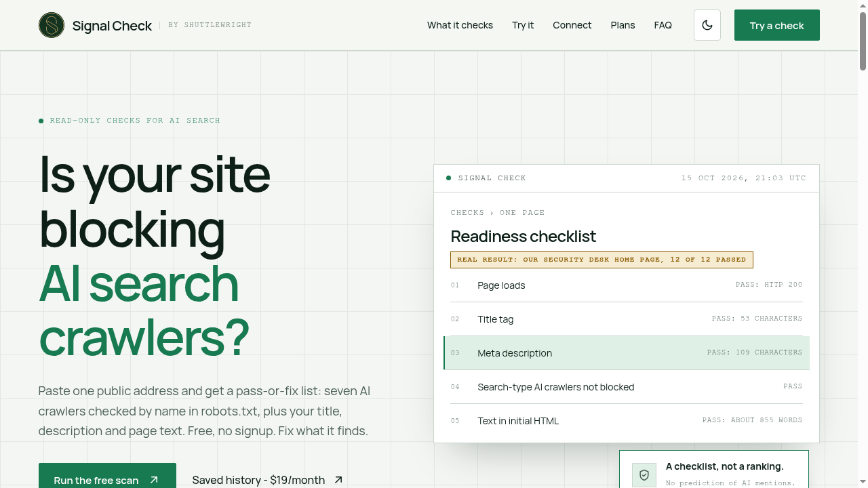Select Search-type AI crawlers not blocked row
This screenshot has height=488, width=868.
pyautogui.click(x=627, y=387)
